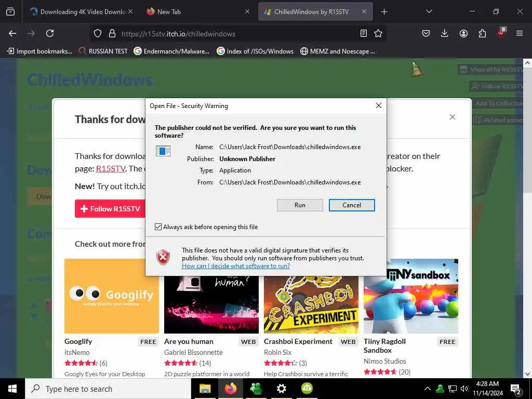This screenshot has height=399, width=532.
Task: Open the Firefox hamburger application menu
Action: point(520,33)
